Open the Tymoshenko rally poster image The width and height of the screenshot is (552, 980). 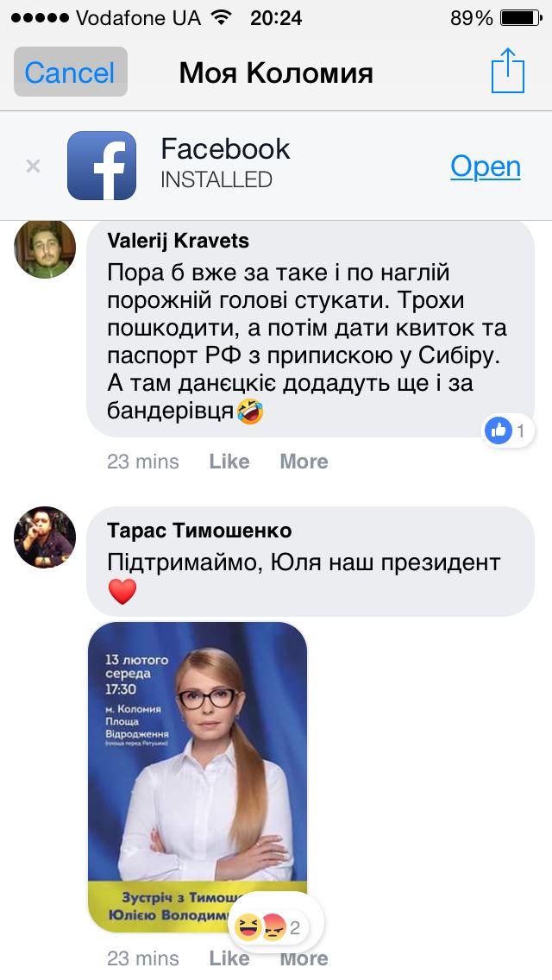pyautogui.click(x=198, y=776)
